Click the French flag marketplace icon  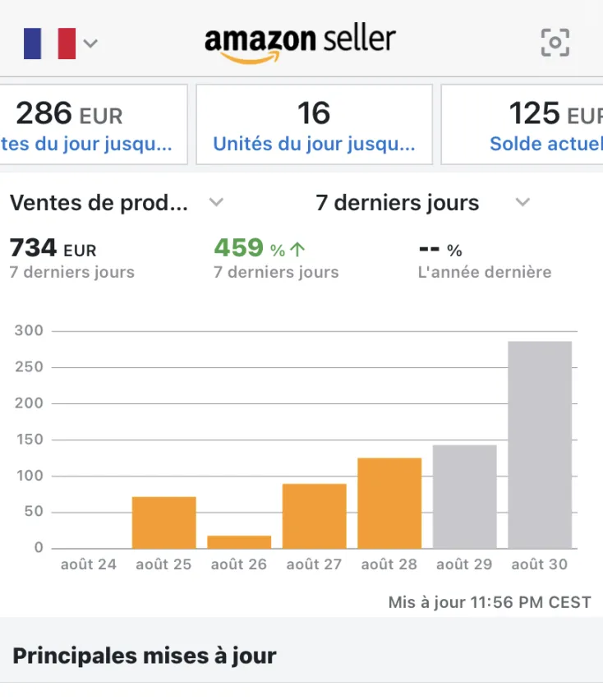[49, 44]
